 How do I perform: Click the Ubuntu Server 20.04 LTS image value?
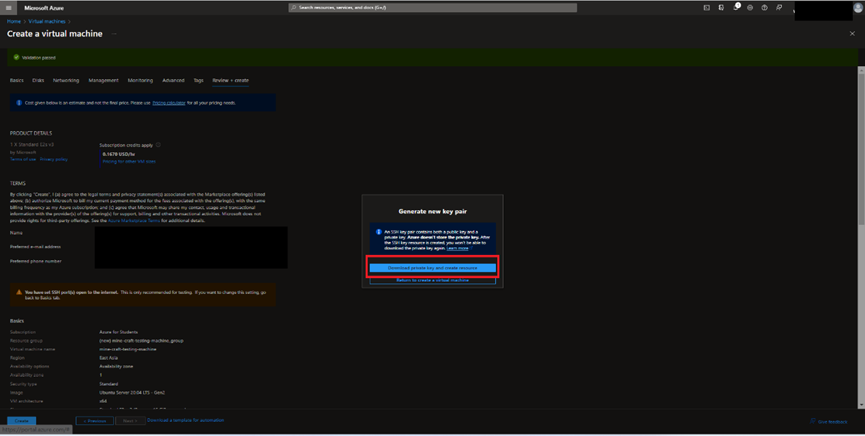point(132,392)
